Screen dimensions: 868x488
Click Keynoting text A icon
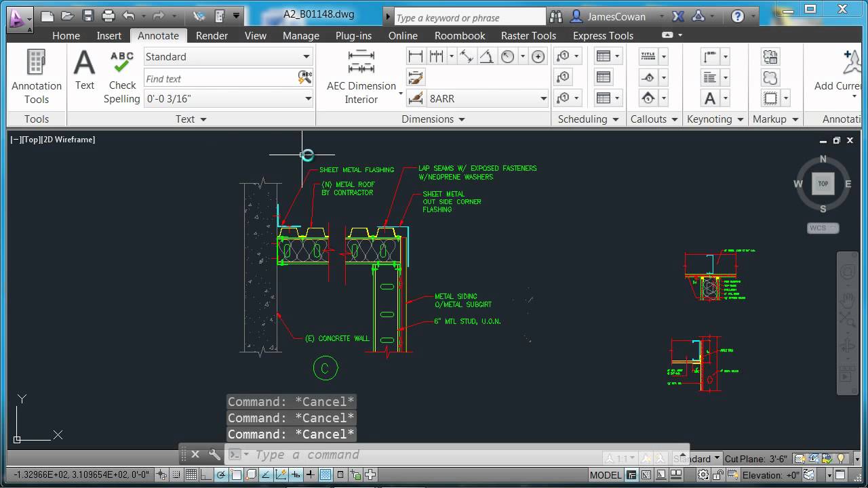[710, 99]
